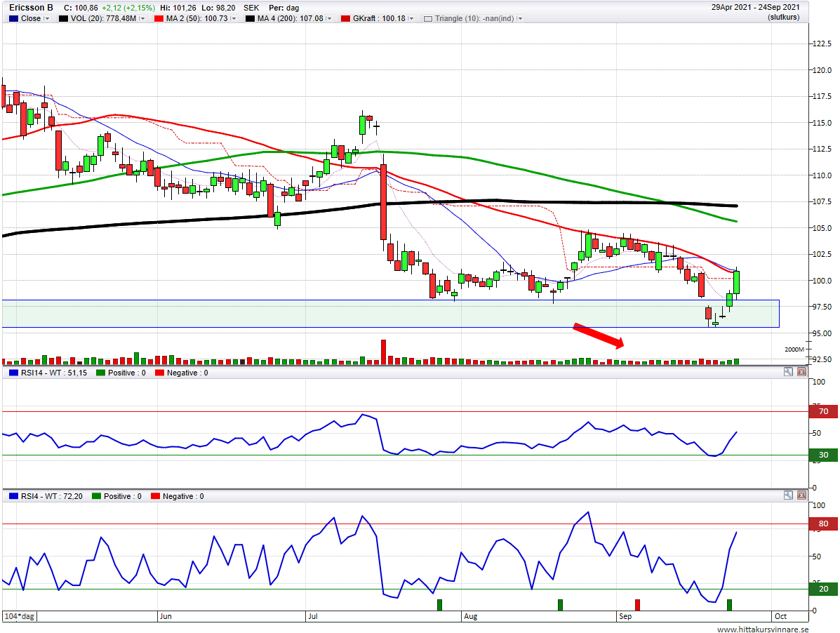The image size is (840, 633).
Task: Click the 122.5 price axis label
Action: click(x=822, y=44)
